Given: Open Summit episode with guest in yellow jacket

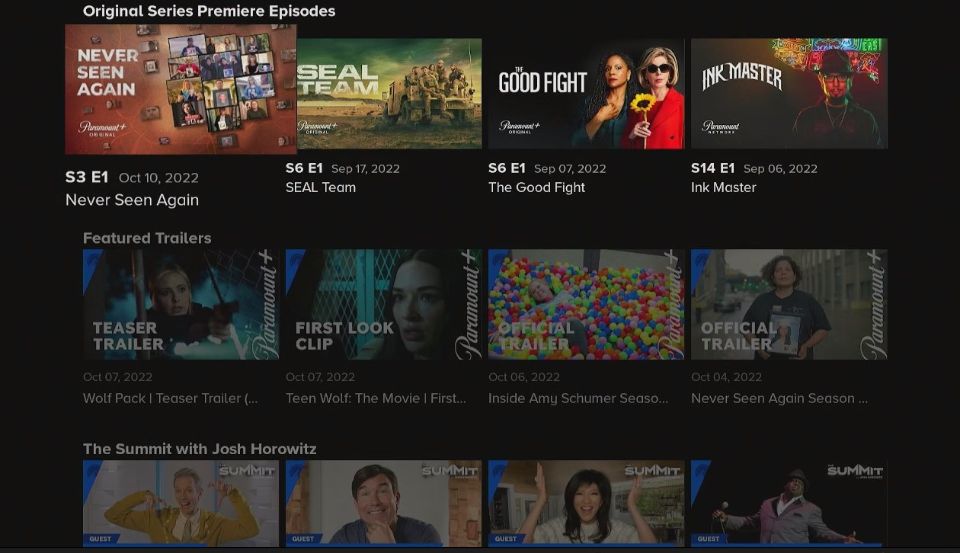Looking at the screenshot, I should (x=181, y=503).
